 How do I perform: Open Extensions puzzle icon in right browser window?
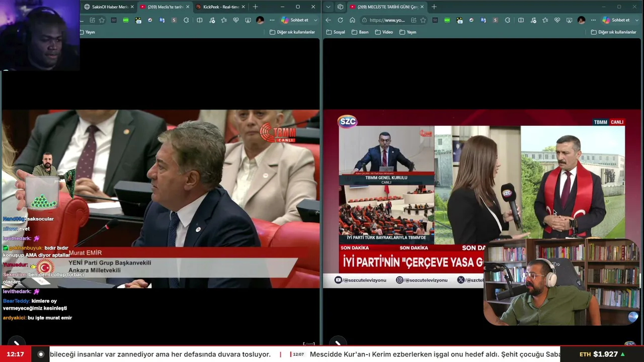(x=507, y=20)
